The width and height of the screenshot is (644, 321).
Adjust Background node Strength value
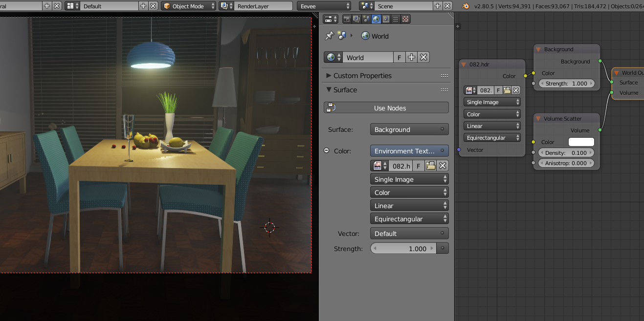[566, 84]
